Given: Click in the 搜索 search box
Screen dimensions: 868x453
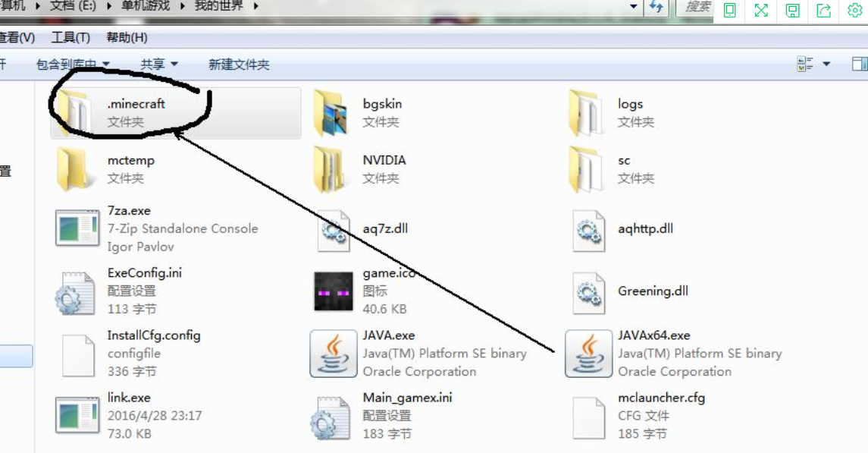Looking at the screenshot, I should tap(696, 7).
